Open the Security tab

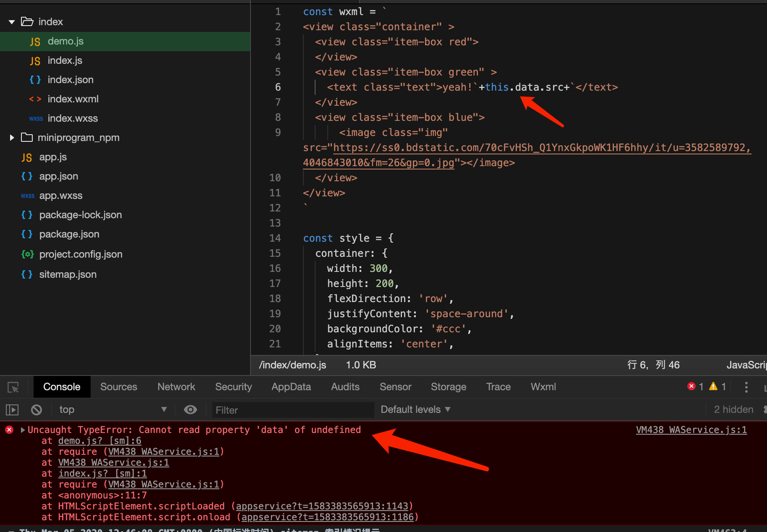point(233,387)
